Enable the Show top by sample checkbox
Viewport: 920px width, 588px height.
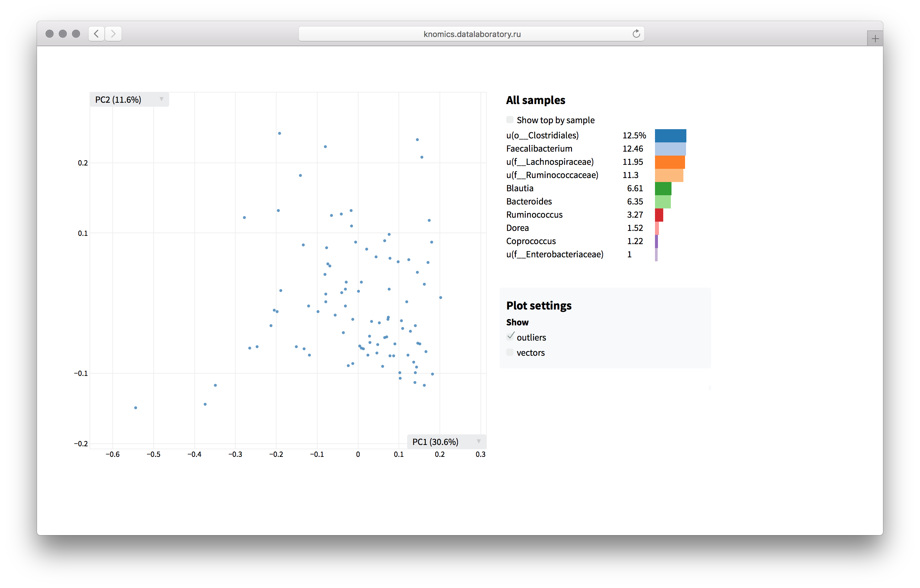click(x=510, y=120)
